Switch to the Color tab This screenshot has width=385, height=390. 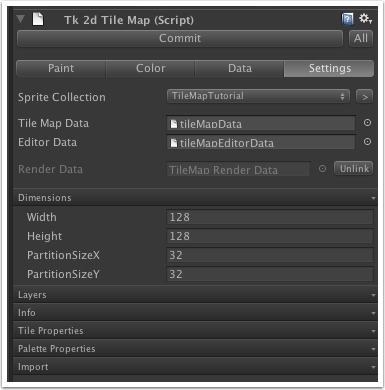150,68
